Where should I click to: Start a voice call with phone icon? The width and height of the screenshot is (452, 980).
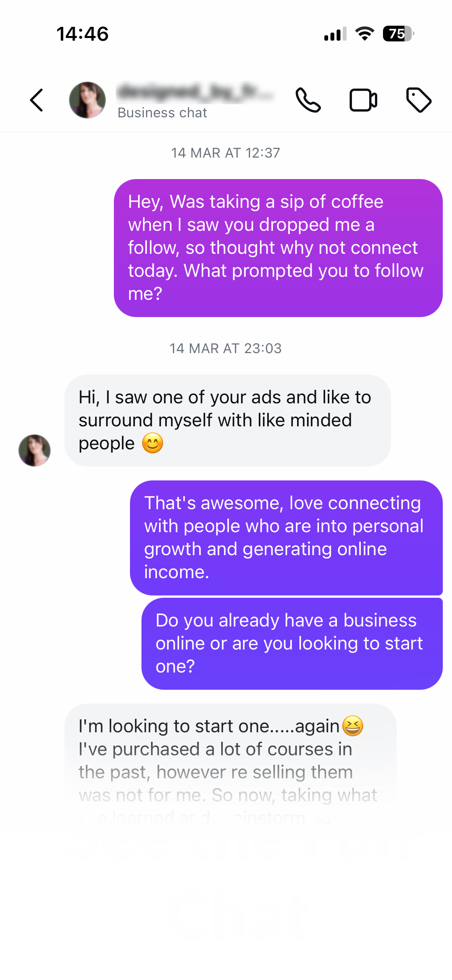click(x=308, y=100)
